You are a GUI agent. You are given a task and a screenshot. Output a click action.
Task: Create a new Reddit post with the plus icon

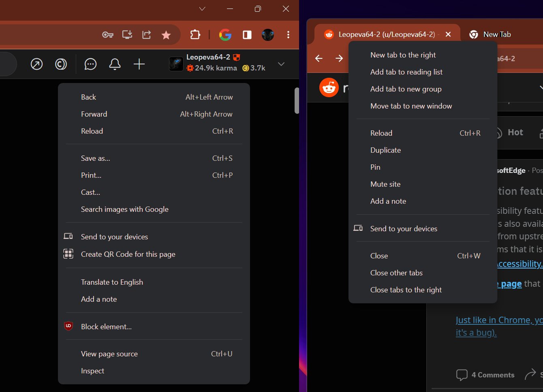[x=139, y=64]
